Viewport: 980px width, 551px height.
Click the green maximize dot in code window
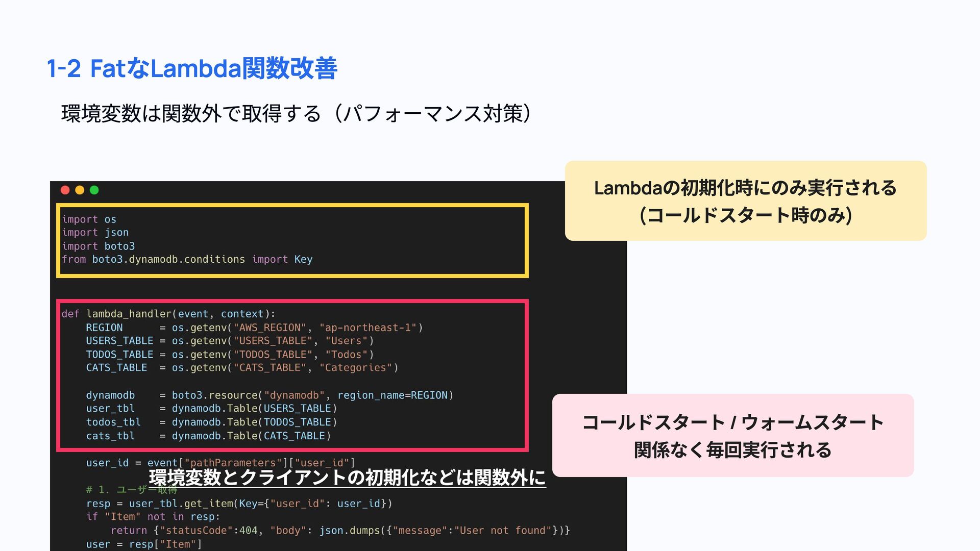pos(94,190)
